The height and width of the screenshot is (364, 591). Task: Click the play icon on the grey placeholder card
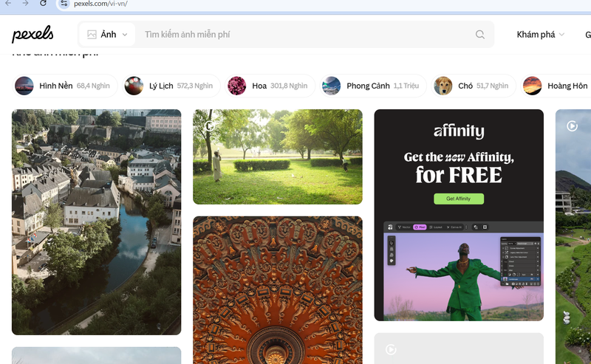tap(391, 350)
